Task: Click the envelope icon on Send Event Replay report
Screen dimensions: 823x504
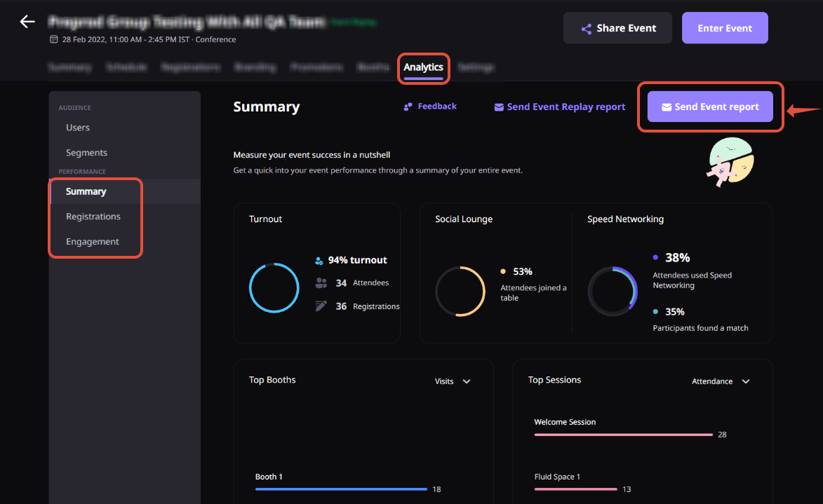Action: coord(499,106)
